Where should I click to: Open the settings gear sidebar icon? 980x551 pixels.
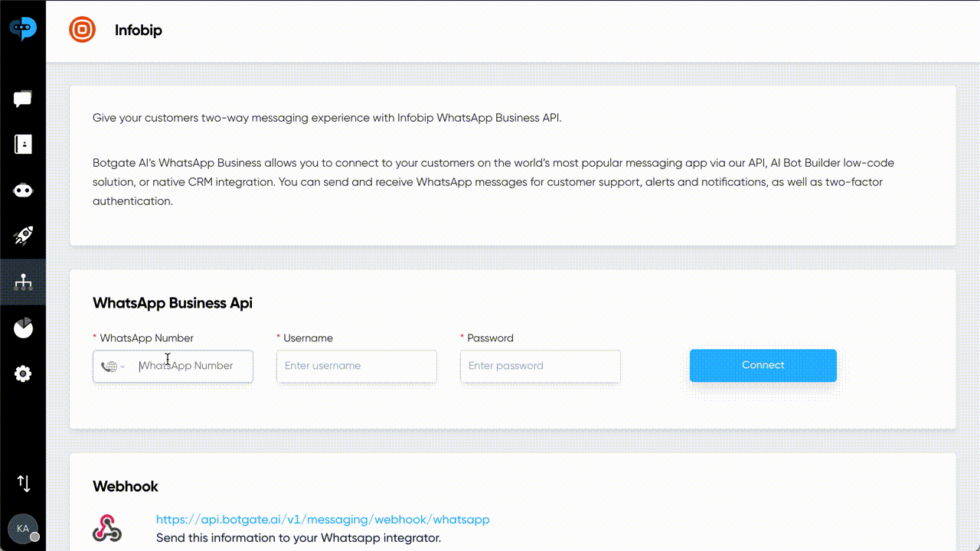[23, 374]
